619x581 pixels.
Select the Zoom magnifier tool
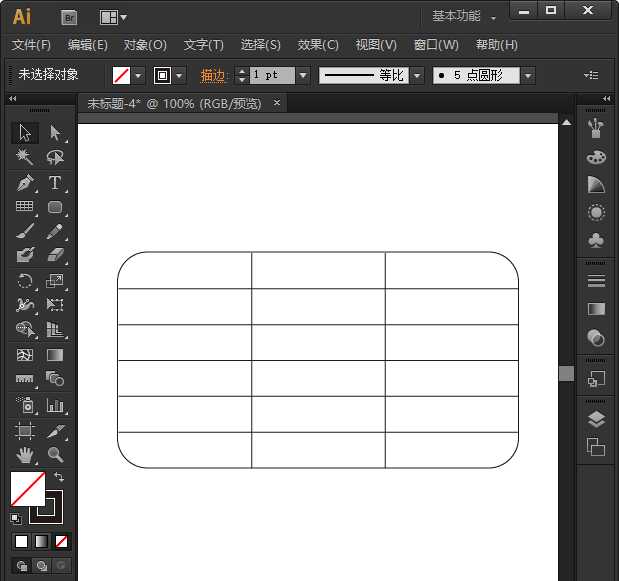click(x=55, y=455)
